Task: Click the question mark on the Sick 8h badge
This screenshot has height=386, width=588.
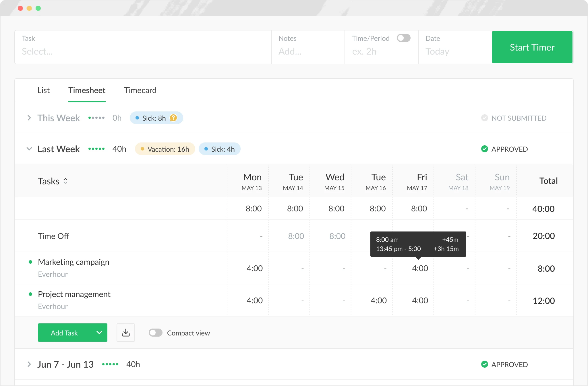Action: point(173,118)
